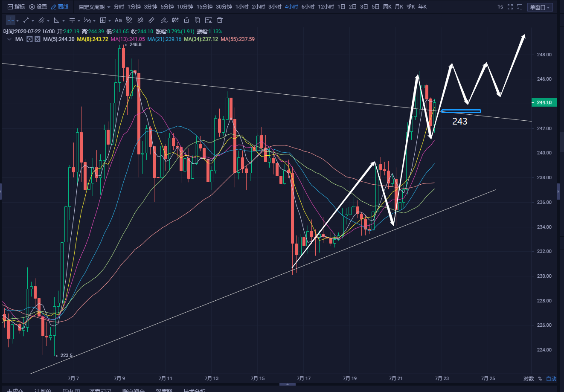
Task: Toggle 自动 auto scale
Action: [x=551, y=378]
